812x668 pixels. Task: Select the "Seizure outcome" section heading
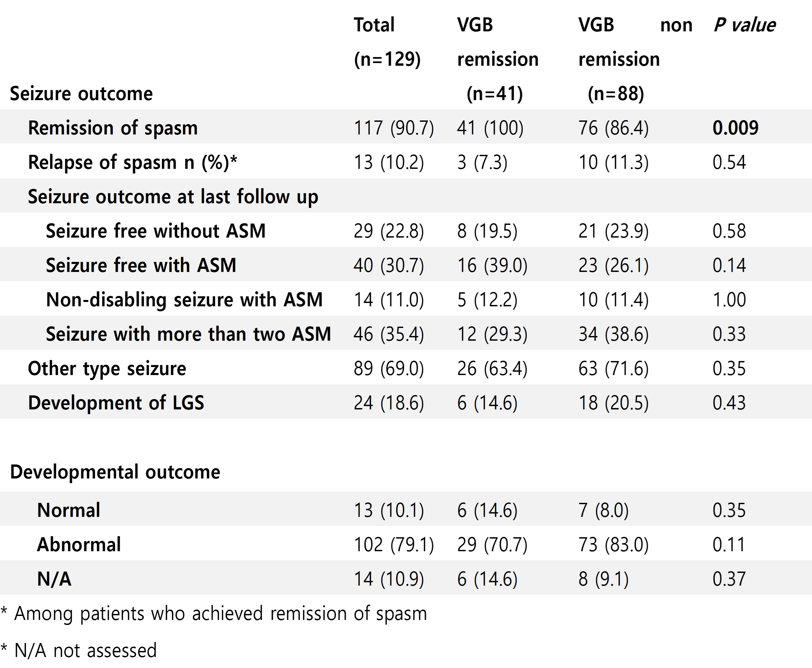[x=81, y=93]
